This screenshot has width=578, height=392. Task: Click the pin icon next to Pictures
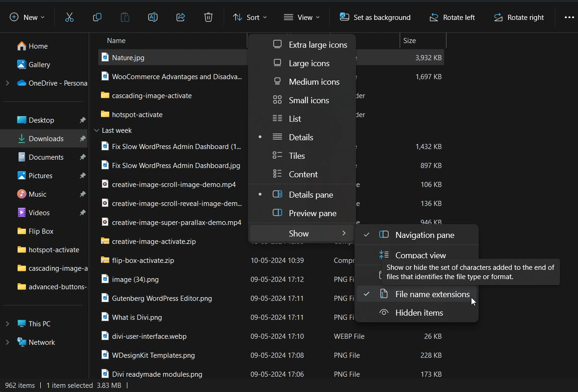[82, 175]
